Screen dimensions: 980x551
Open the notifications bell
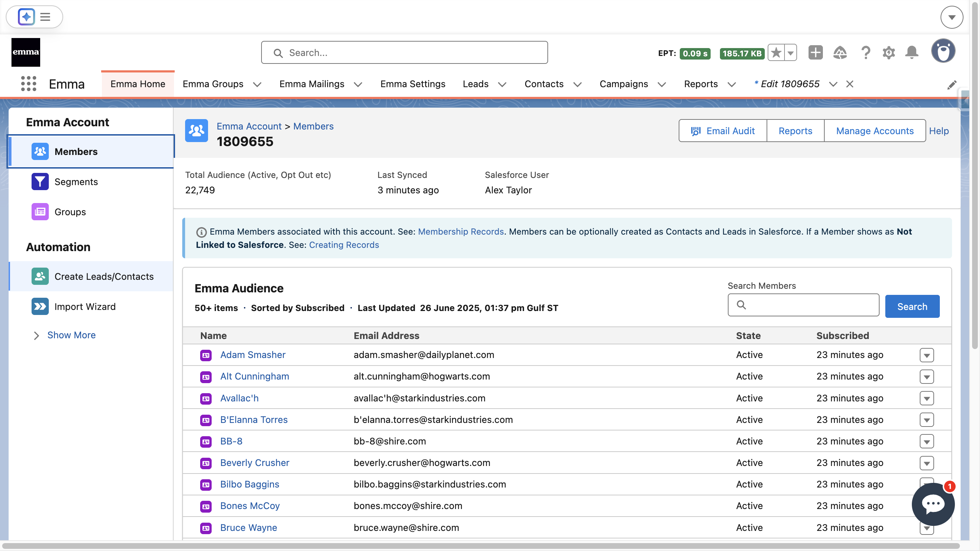[x=912, y=52]
